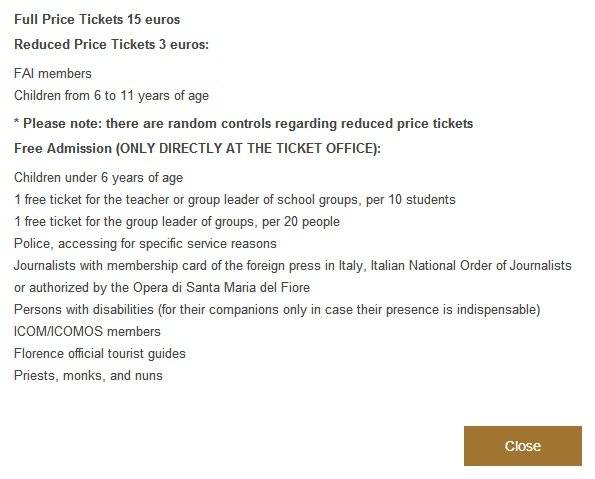Click the random controls note text
Screen dimensions: 595x479
244,123
